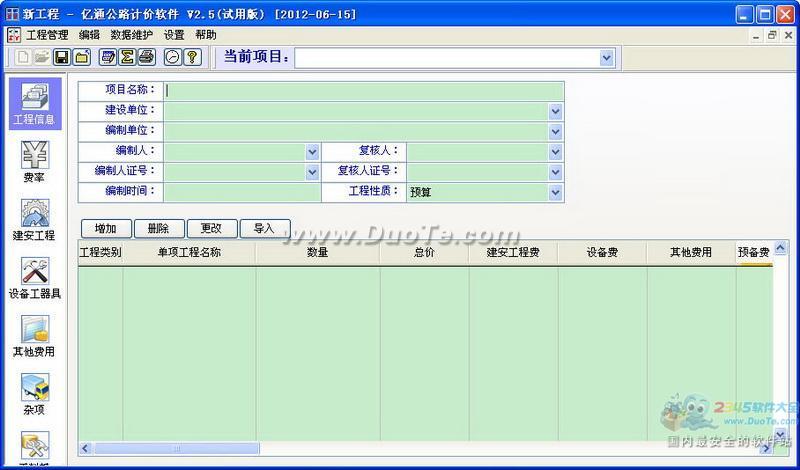
Task: Open the 建安工程 sidebar section
Action: 35,220
